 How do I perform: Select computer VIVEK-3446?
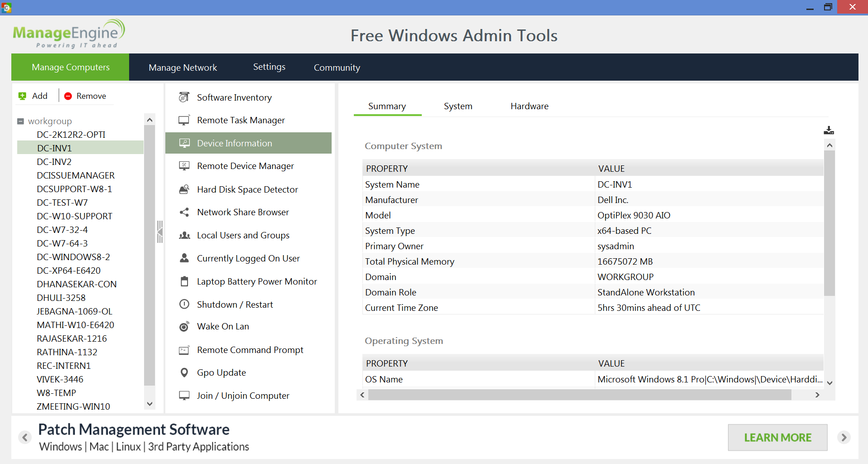click(x=60, y=379)
